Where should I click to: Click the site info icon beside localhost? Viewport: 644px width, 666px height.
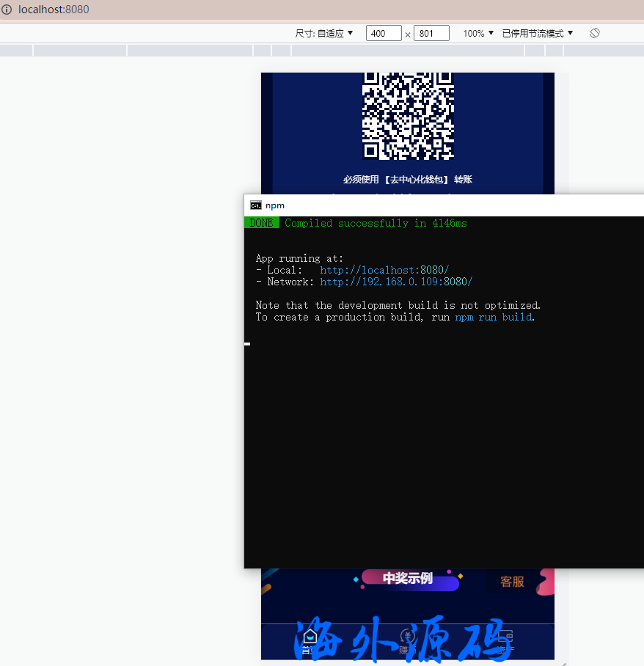tap(7, 10)
